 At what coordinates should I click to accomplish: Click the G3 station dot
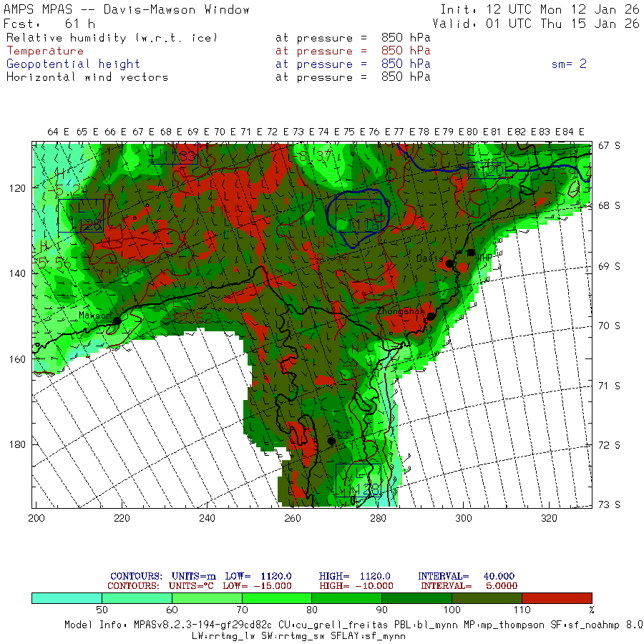click(331, 441)
